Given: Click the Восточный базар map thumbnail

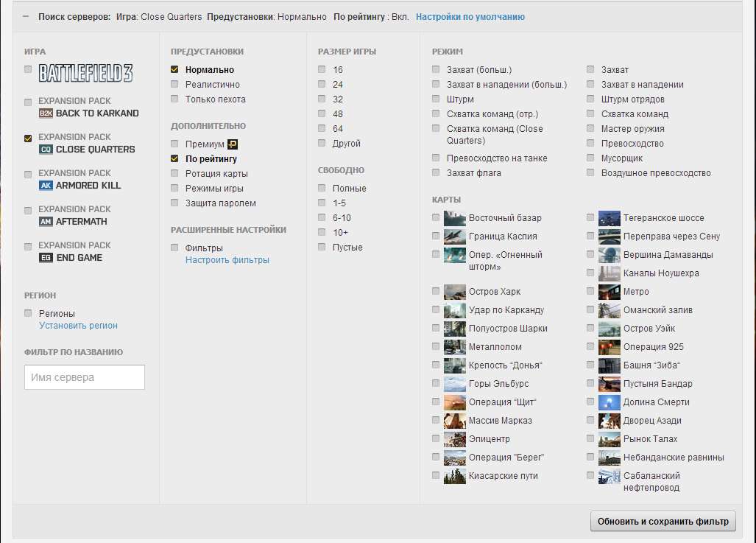Looking at the screenshot, I should click(x=455, y=218).
